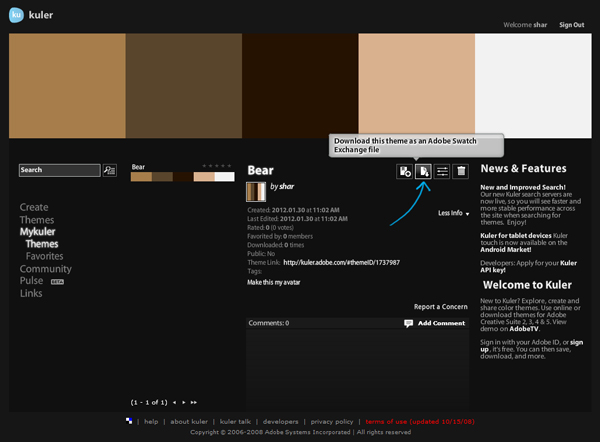Select Mykuler in the side menu
The height and width of the screenshot is (442, 600).
(38, 232)
